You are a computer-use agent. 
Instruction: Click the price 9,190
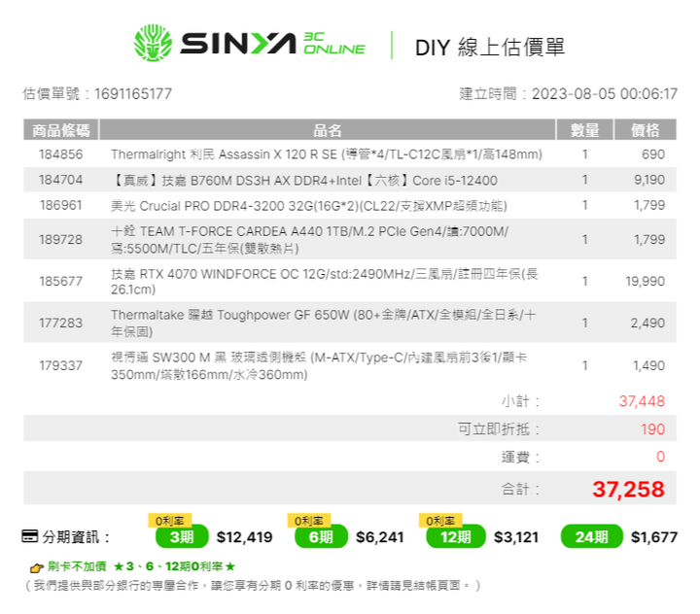point(649,180)
